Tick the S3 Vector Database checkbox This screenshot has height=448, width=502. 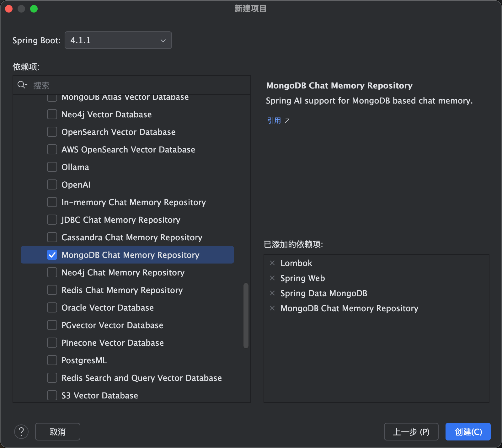52,395
